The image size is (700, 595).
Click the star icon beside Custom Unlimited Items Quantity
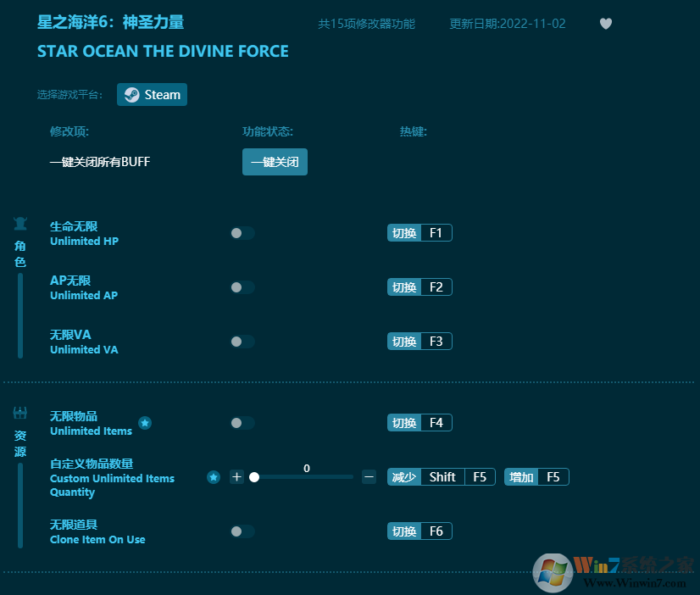pos(214,477)
